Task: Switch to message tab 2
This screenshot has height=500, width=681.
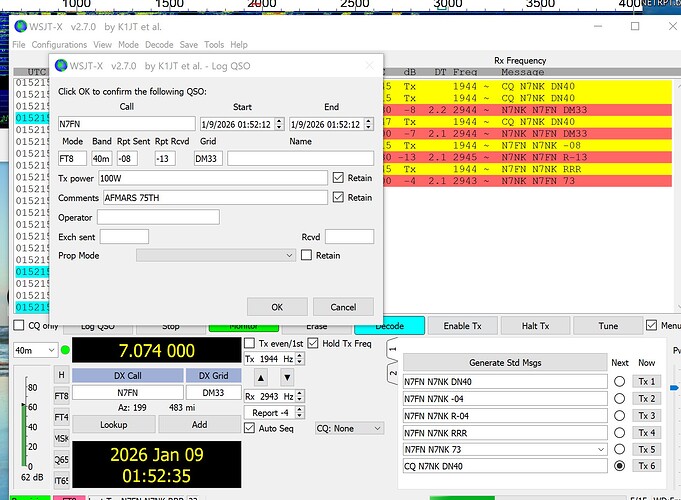Action: pyautogui.click(x=392, y=373)
